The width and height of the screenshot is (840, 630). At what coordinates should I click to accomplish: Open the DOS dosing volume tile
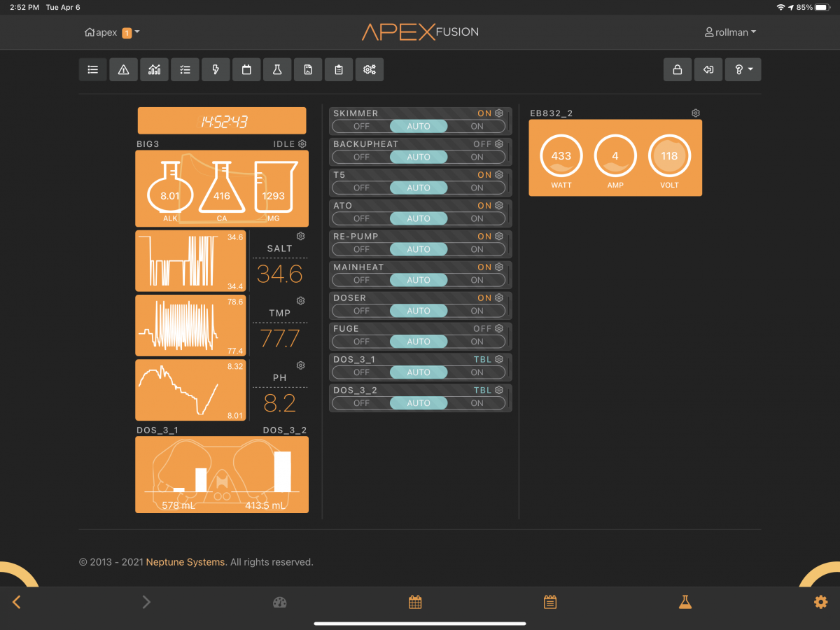tap(222, 475)
